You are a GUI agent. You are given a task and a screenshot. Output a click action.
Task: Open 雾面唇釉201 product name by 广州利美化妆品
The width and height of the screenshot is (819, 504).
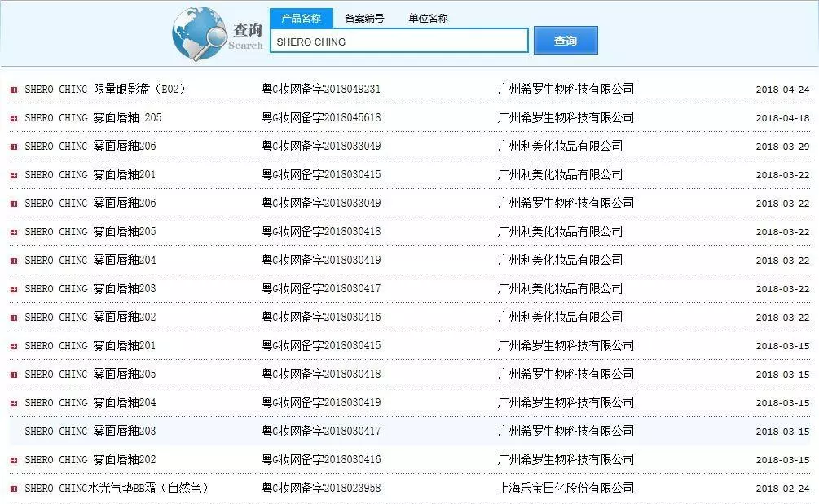[x=90, y=175]
